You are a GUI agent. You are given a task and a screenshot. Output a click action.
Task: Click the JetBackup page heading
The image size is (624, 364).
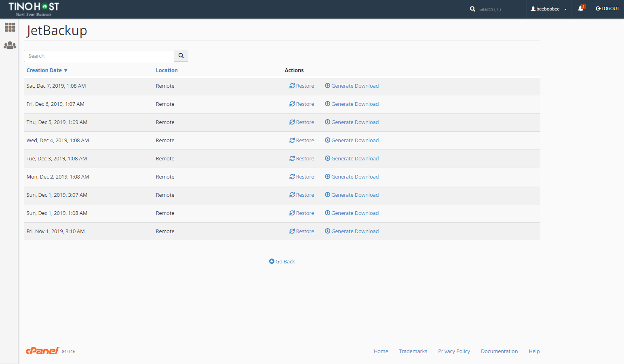[57, 31]
